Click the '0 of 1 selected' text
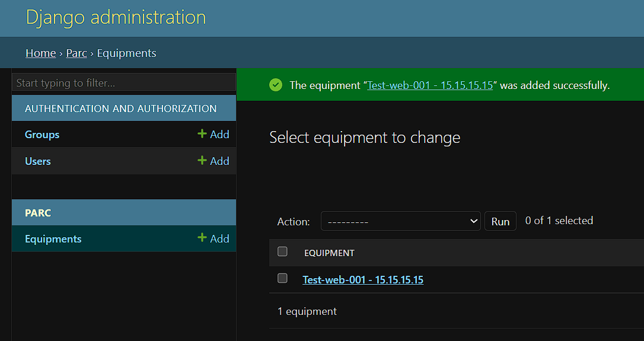 (559, 221)
